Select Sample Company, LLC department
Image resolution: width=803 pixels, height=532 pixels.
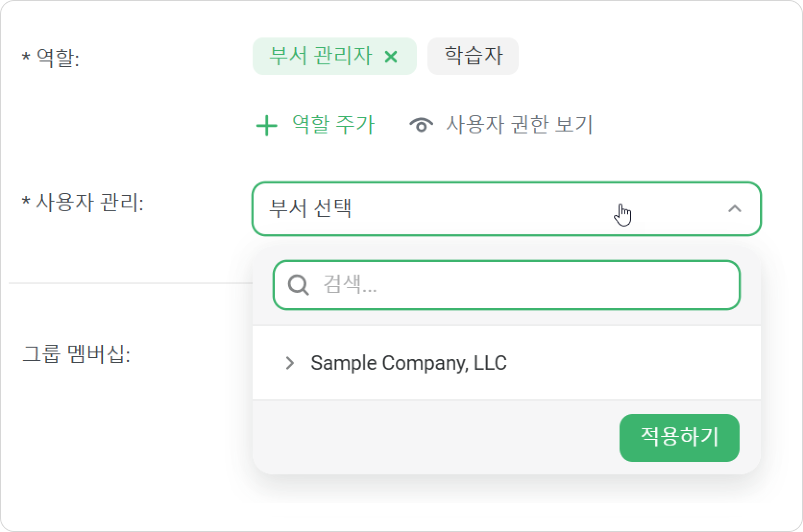point(408,363)
